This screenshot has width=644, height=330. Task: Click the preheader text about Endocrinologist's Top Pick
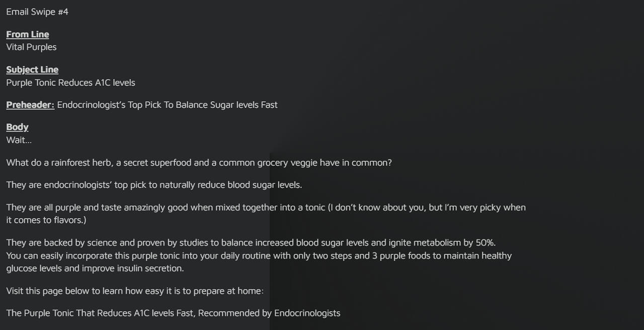click(167, 105)
